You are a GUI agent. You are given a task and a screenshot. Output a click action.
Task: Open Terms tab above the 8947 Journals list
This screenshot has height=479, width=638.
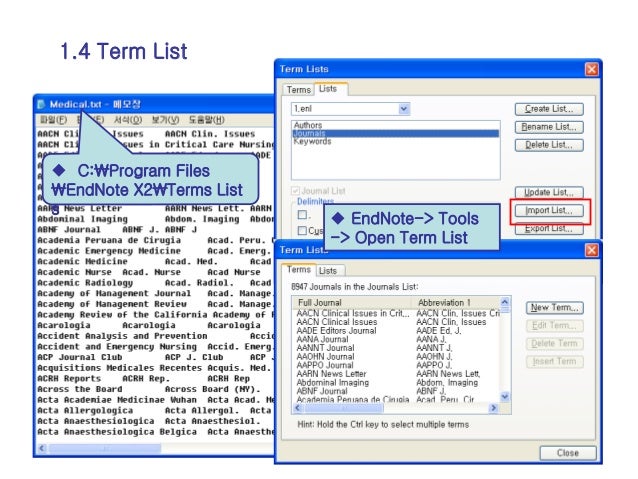click(299, 269)
